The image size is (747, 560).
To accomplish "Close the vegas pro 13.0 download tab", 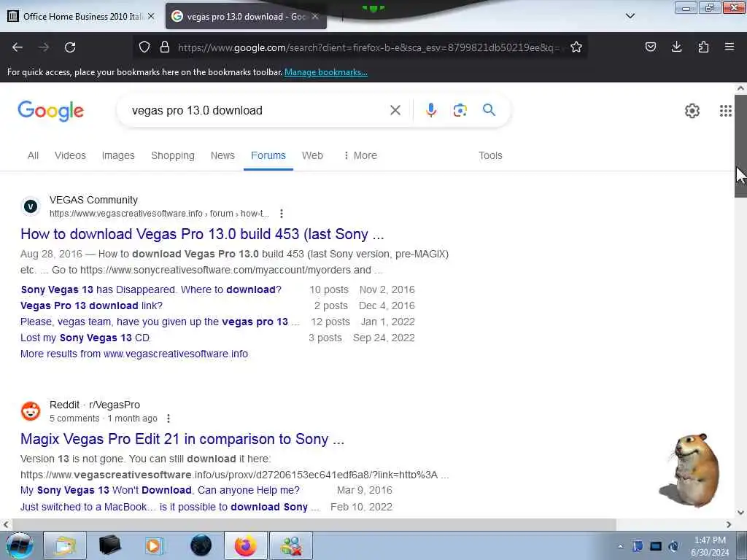I will pyautogui.click(x=315, y=16).
